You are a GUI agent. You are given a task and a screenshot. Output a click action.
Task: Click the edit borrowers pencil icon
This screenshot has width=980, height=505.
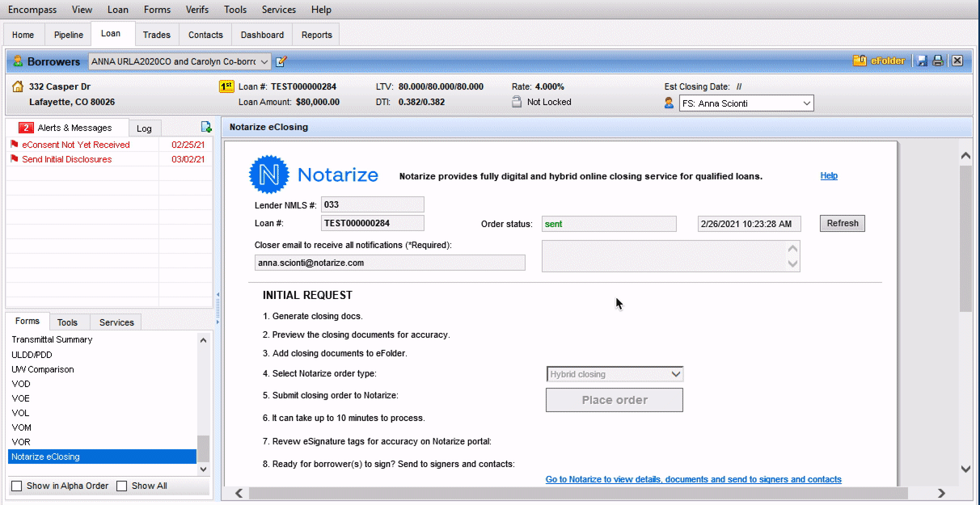point(281,61)
